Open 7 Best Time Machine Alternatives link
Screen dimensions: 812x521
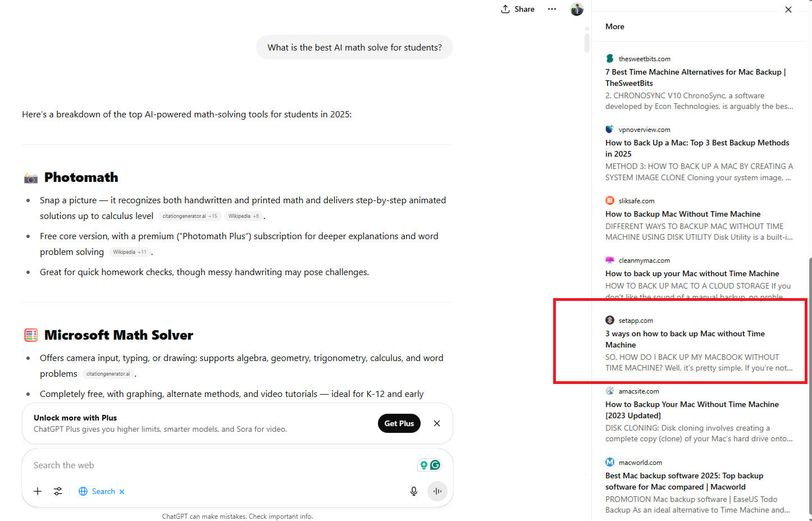(x=695, y=77)
